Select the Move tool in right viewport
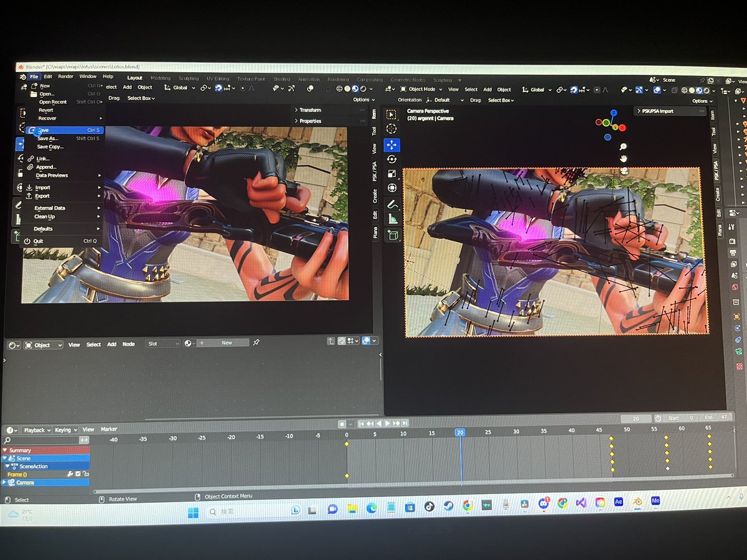The width and height of the screenshot is (747, 560). point(392,144)
